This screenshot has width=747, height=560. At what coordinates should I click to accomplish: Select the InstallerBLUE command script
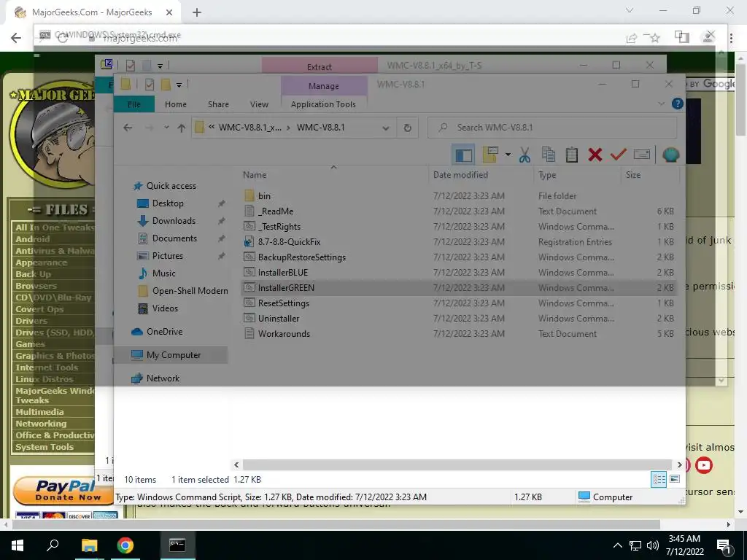pyautogui.click(x=283, y=273)
